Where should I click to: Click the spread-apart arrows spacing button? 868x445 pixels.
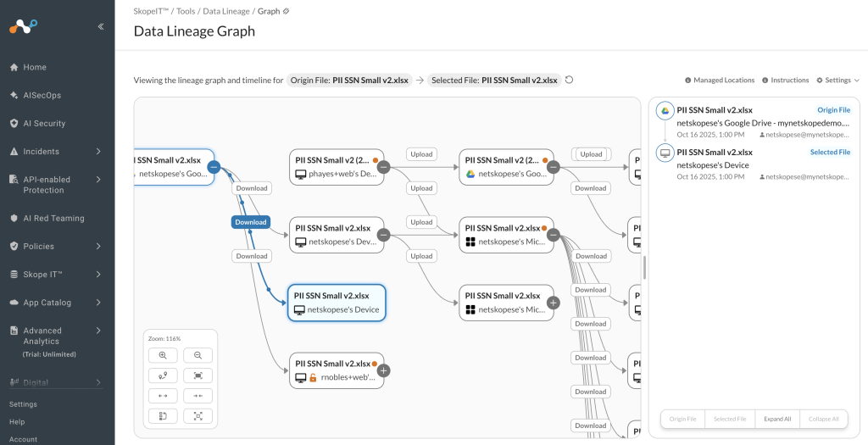tap(163, 396)
